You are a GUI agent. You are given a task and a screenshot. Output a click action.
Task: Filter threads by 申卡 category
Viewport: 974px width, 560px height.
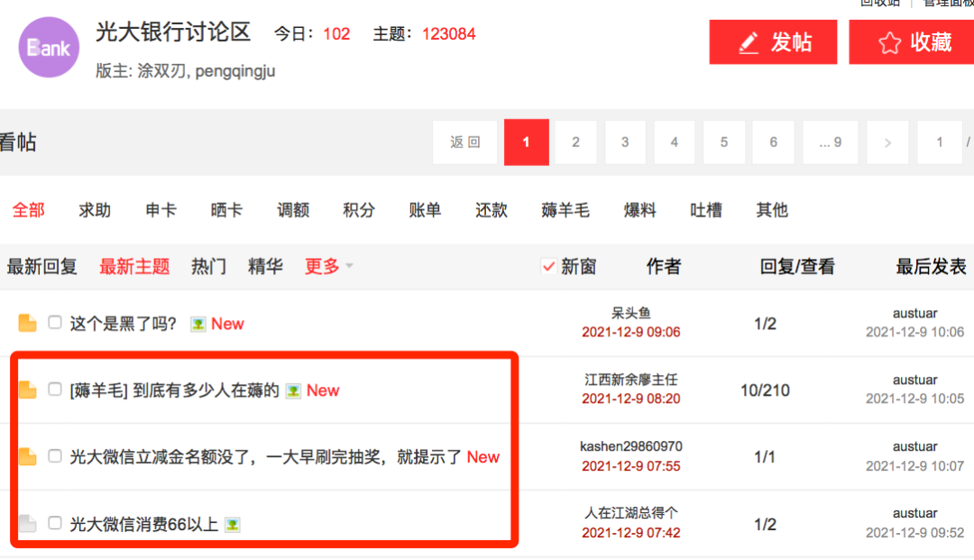pyautogui.click(x=161, y=210)
